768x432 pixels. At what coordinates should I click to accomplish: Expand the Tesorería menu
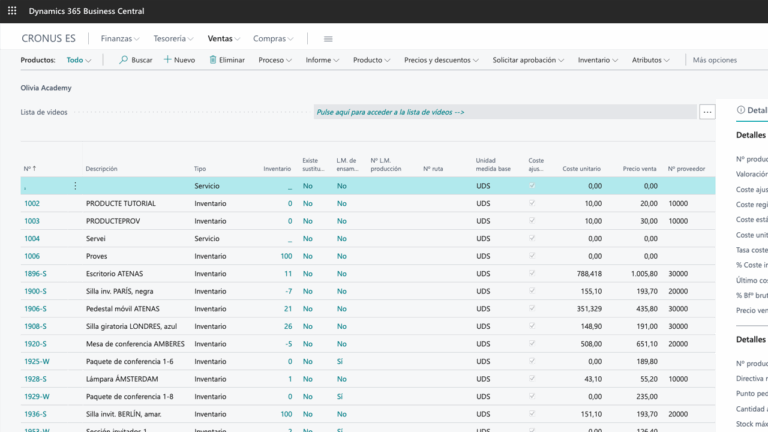coord(173,38)
